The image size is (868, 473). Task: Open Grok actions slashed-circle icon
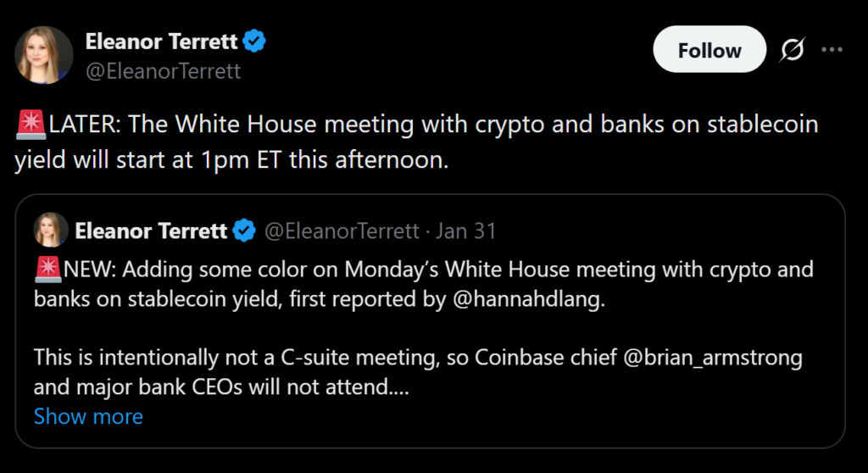(792, 51)
